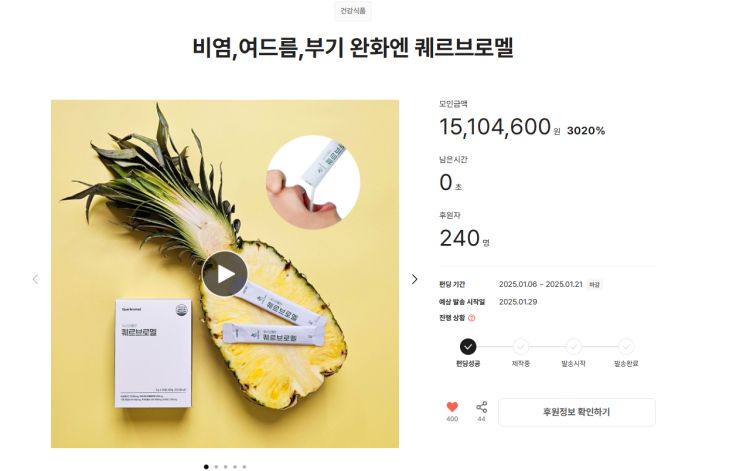
Task: Jump to third carousel dot
Action: [x=226, y=467]
